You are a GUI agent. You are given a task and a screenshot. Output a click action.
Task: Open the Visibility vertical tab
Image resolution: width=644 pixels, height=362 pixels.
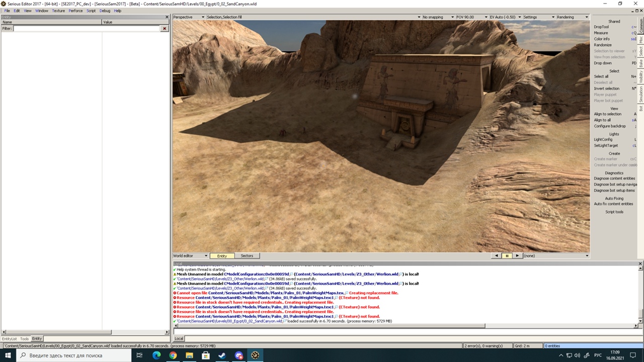[x=641, y=76]
